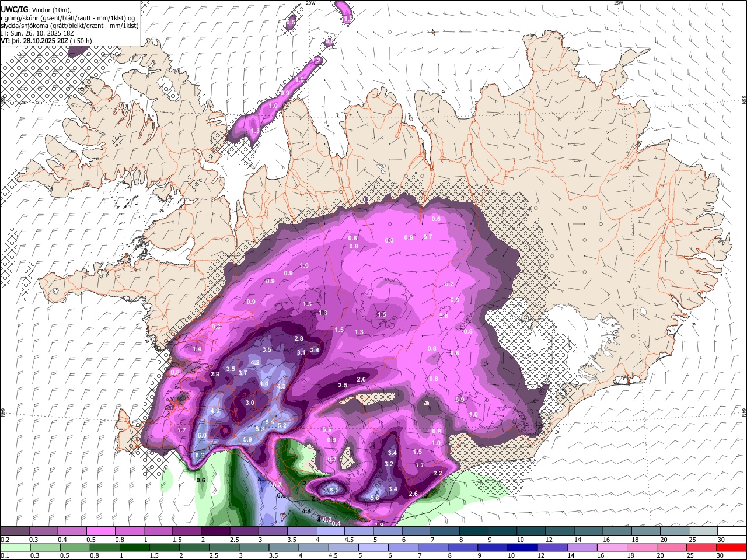The height and width of the screenshot is (560, 747).
Task: Click the 3.2 precipitation value on the map
Action: pos(389,464)
